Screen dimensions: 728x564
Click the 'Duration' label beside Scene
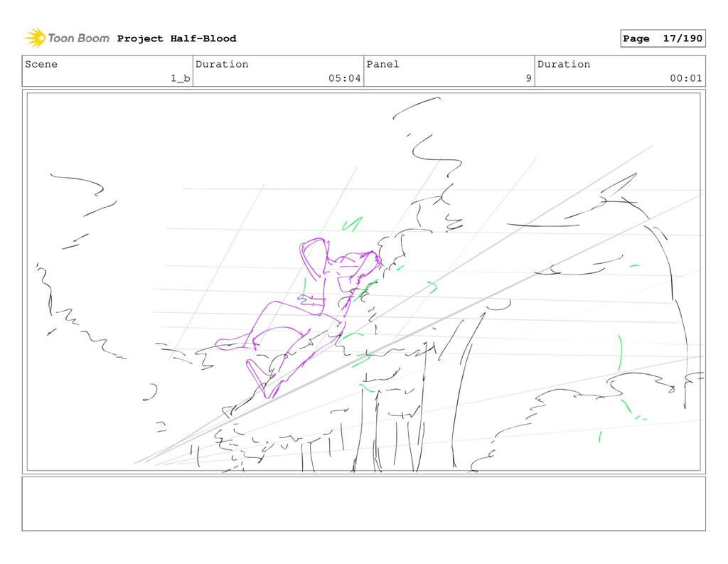[x=222, y=64]
